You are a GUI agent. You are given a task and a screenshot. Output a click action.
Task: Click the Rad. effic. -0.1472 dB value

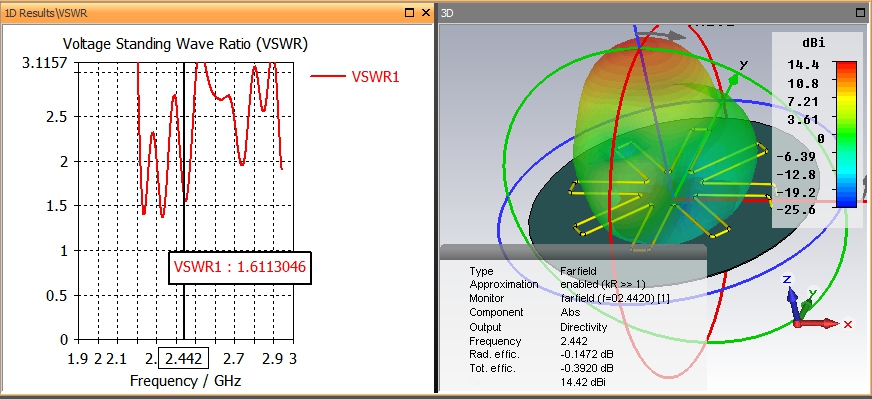(587, 354)
